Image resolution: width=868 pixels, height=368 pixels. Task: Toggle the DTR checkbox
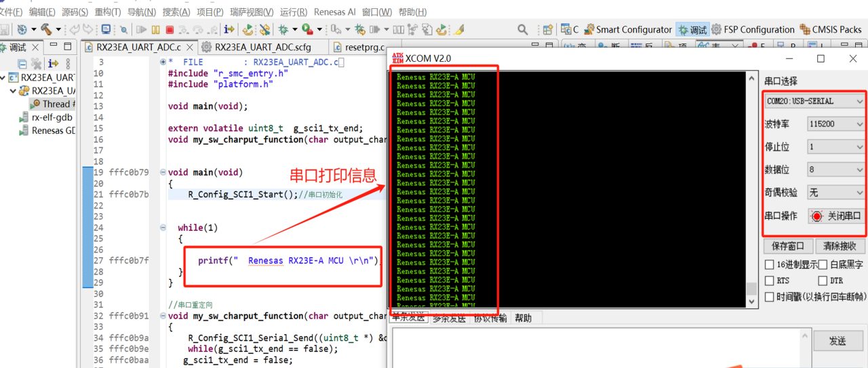click(x=823, y=280)
